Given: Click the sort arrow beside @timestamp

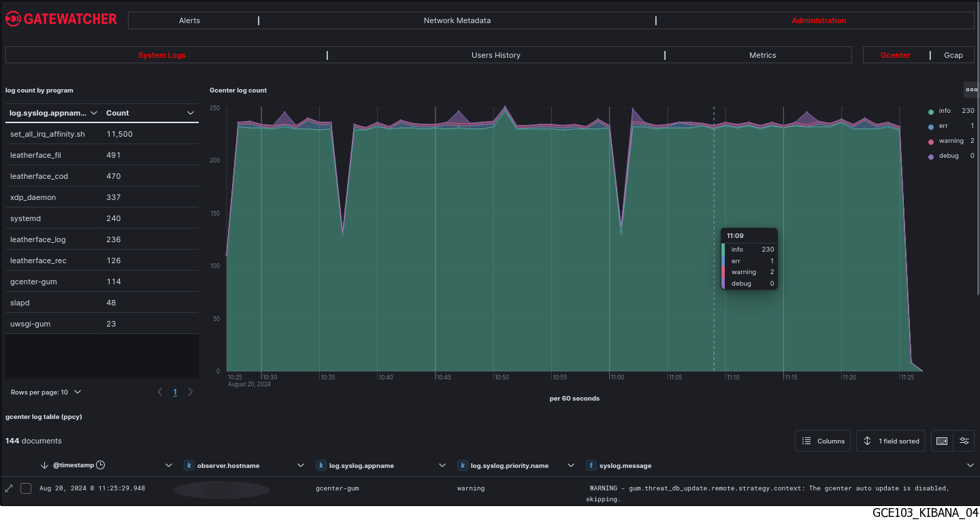Looking at the screenshot, I should 45,465.
